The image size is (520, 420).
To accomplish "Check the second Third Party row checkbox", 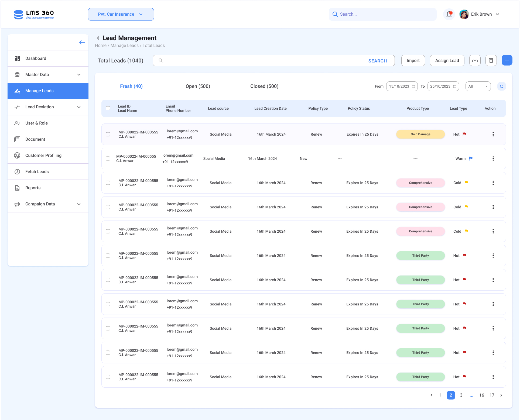I will point(108,280).
